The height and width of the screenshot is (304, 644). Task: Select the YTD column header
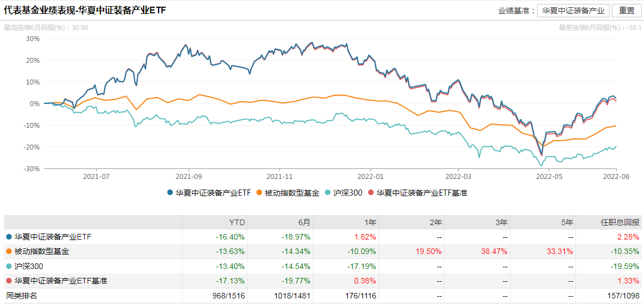(x=237, y=222)
